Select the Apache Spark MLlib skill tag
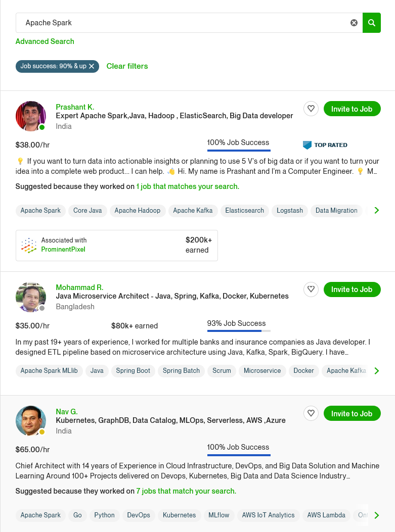Image resolution: width=395 pixels, height=532 pixels. 49,370
